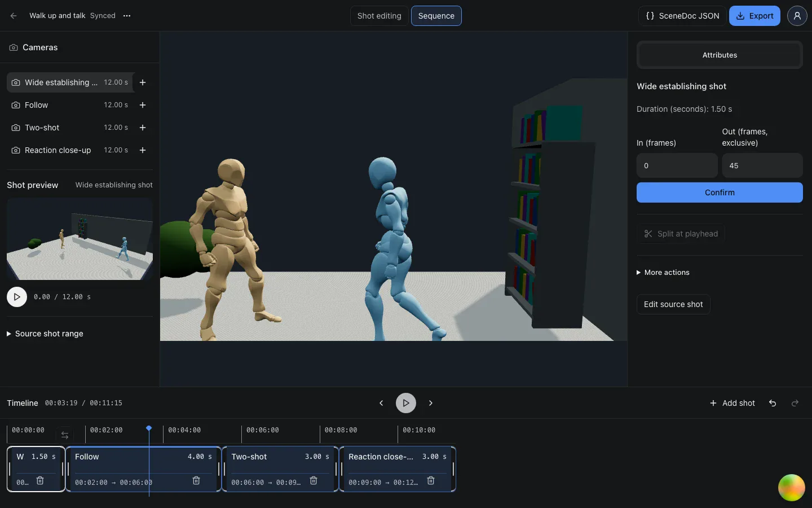812x508 pixels.
Task: Select the Follow camera in list
Action: (70, 105)
